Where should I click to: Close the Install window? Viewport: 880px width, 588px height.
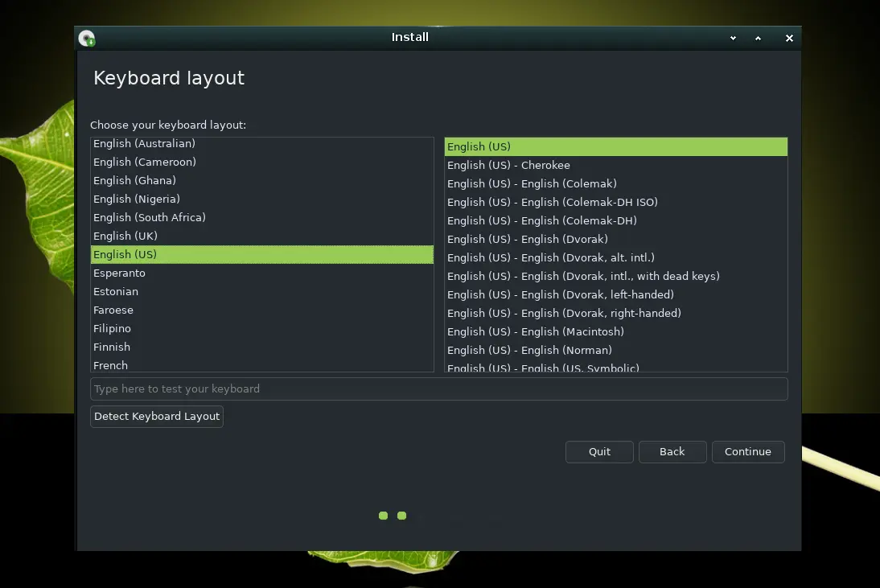coord(789,38)
